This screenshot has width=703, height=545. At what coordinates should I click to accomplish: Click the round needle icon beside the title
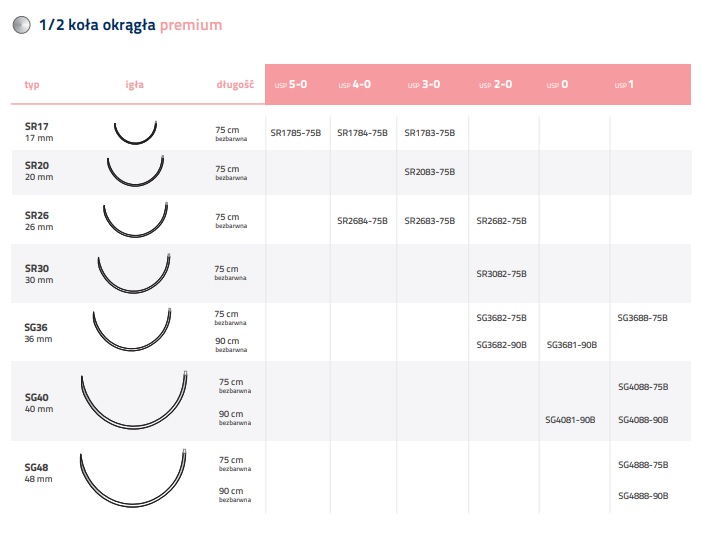click(20, 26)
